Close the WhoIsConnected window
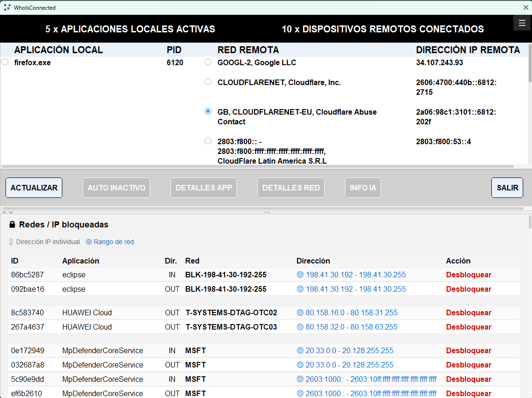Viewport: 532px width, 398px height. coord(526,7)
